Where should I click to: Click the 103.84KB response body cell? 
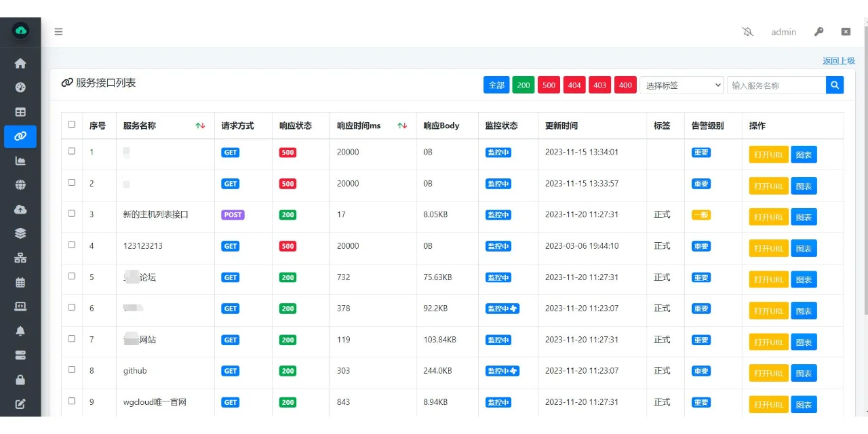[439, 340]
